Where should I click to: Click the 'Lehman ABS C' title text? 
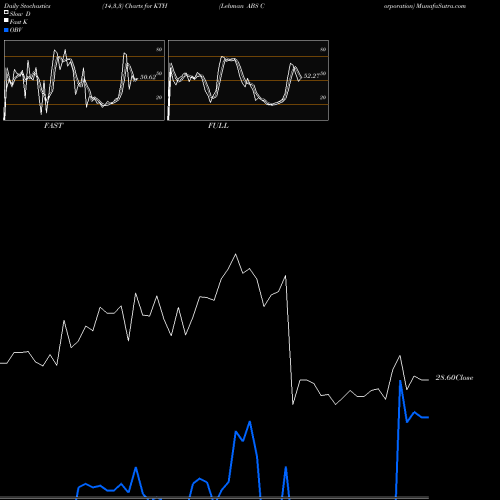242,6
